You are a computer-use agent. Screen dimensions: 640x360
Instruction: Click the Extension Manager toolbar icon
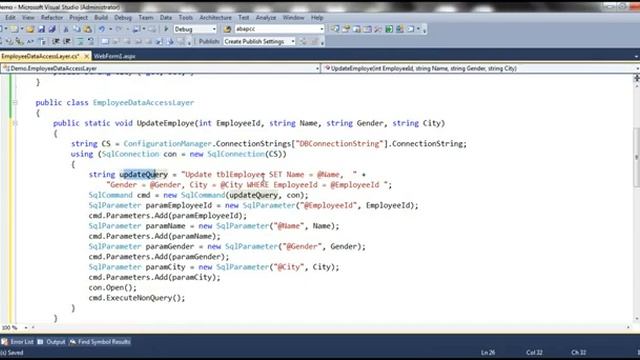400,29
